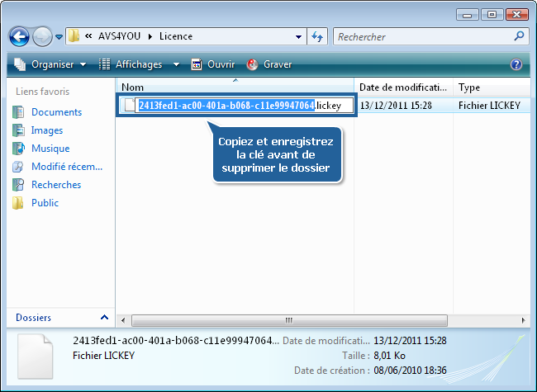This screenshot has height=392, width=537.
Task: Minimize the Explorer window
Action: coord(467,15)
